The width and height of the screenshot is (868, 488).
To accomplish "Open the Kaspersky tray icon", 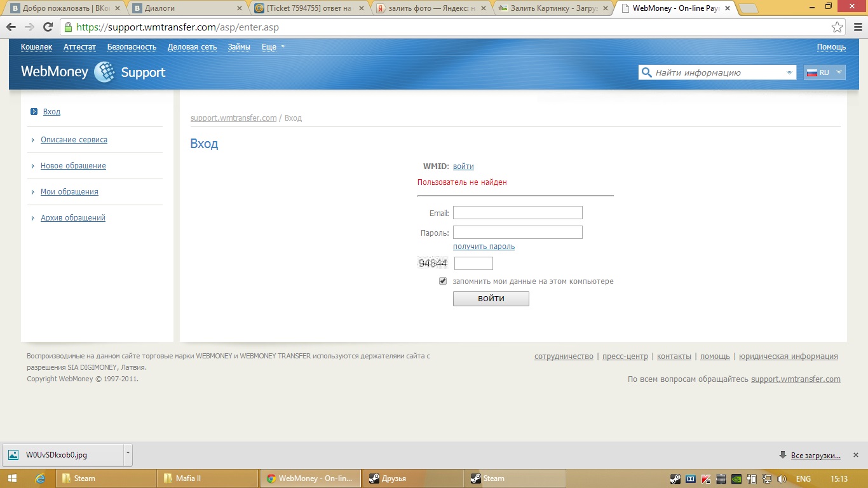I will [705, 478].
